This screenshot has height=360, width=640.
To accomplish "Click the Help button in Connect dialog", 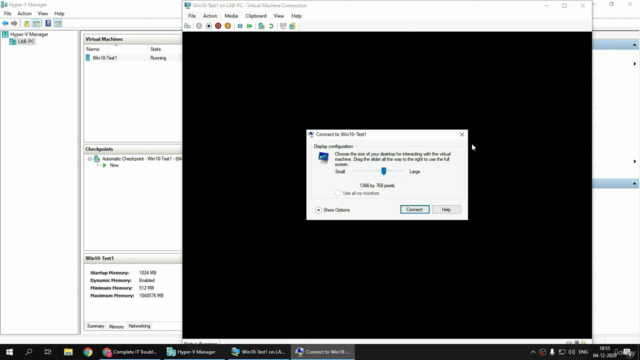I will 446,209.
